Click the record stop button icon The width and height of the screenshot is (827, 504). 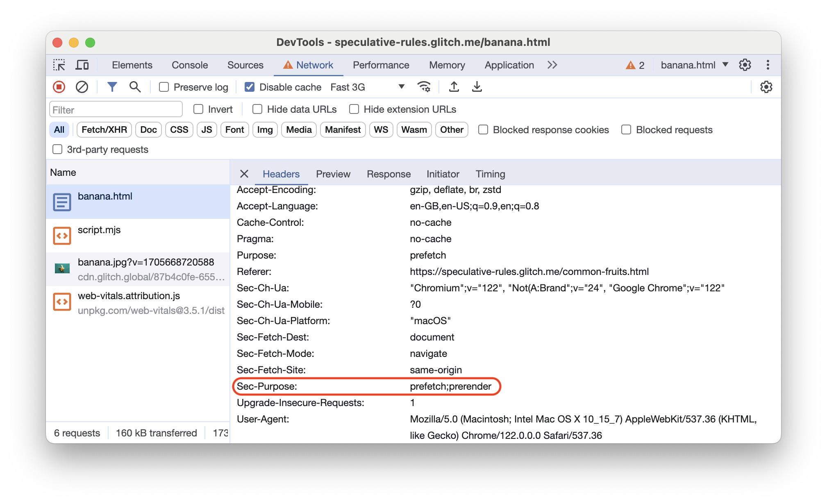point(59,87)
